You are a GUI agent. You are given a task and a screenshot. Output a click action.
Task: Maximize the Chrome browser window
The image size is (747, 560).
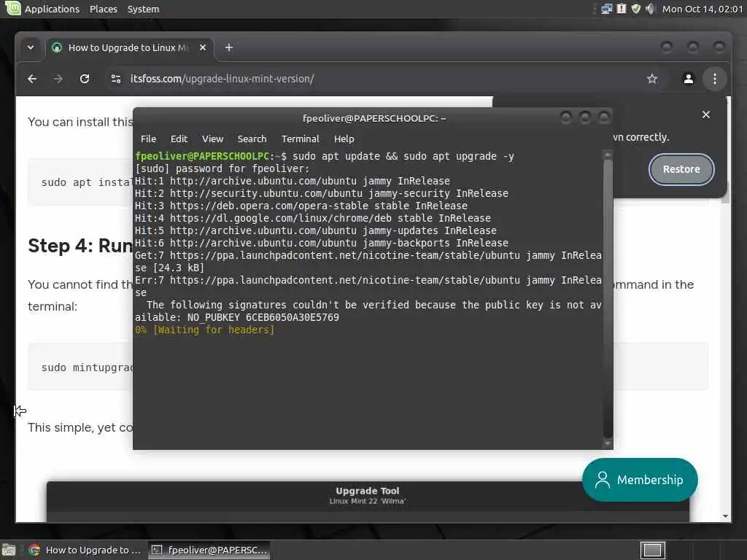(x=693, y=47)
